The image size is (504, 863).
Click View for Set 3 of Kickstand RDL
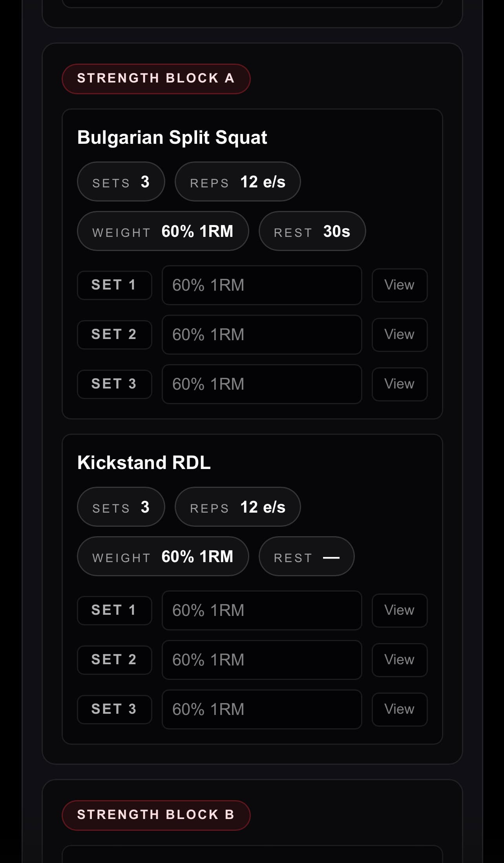point(399,709)
